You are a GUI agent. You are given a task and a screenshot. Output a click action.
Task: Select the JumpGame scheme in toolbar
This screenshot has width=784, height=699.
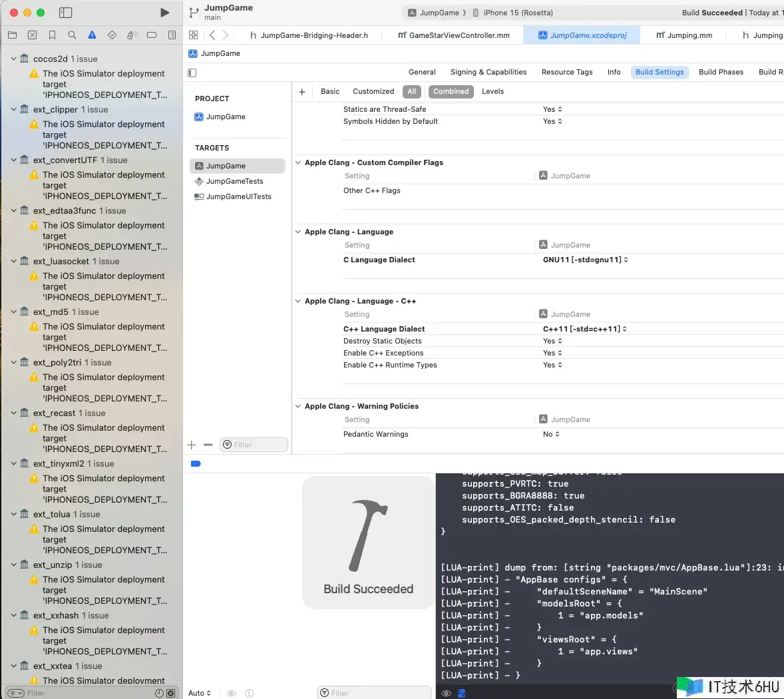click(x=434, y=13)
